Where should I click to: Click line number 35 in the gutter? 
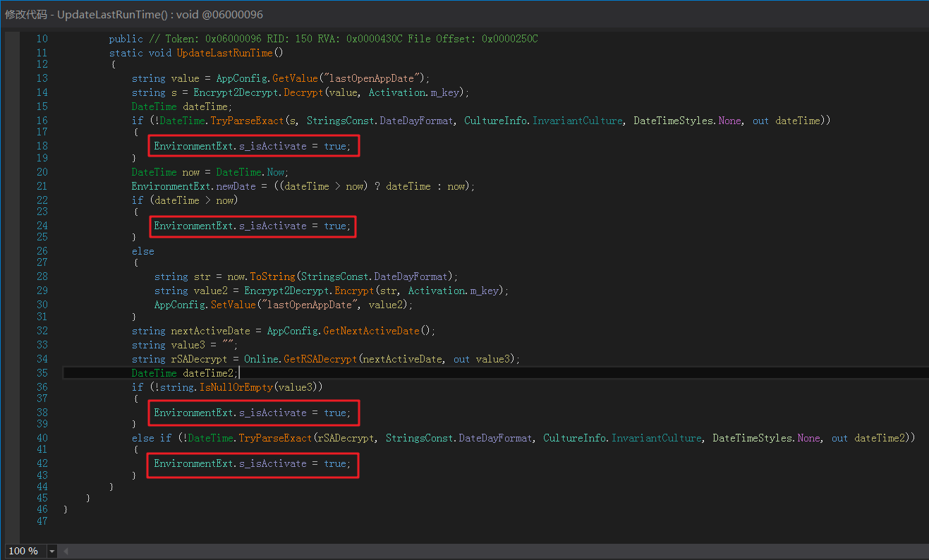point(42,372)
